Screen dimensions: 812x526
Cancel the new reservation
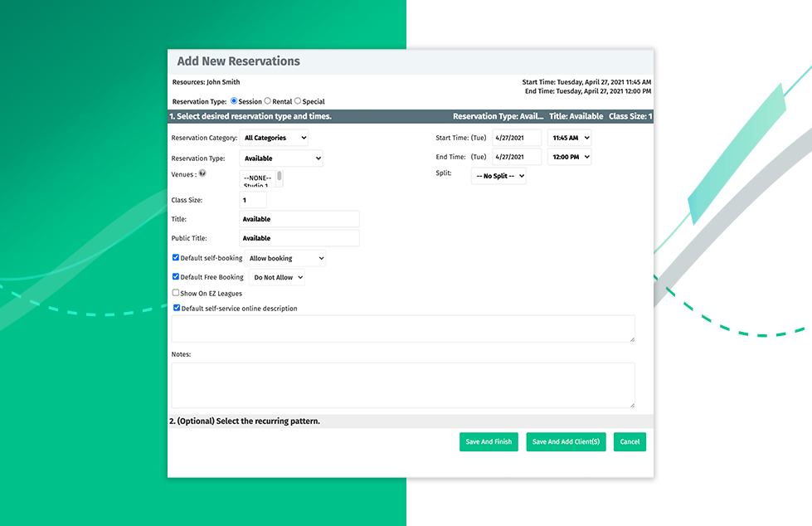click(630, 441)
